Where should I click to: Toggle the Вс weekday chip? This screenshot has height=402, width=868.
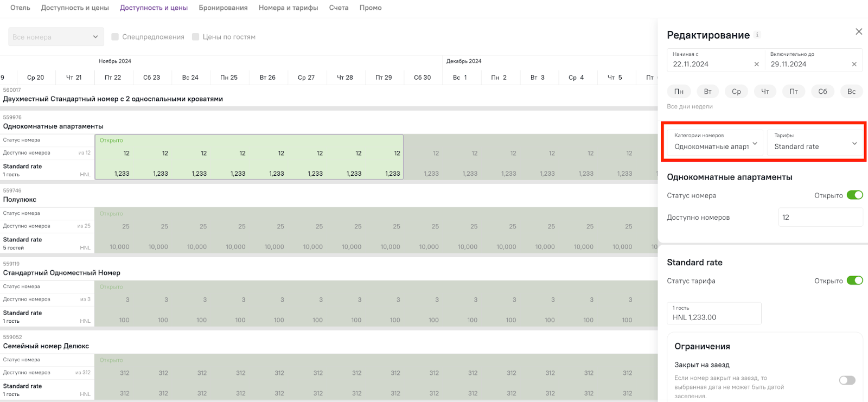[851, 92]
